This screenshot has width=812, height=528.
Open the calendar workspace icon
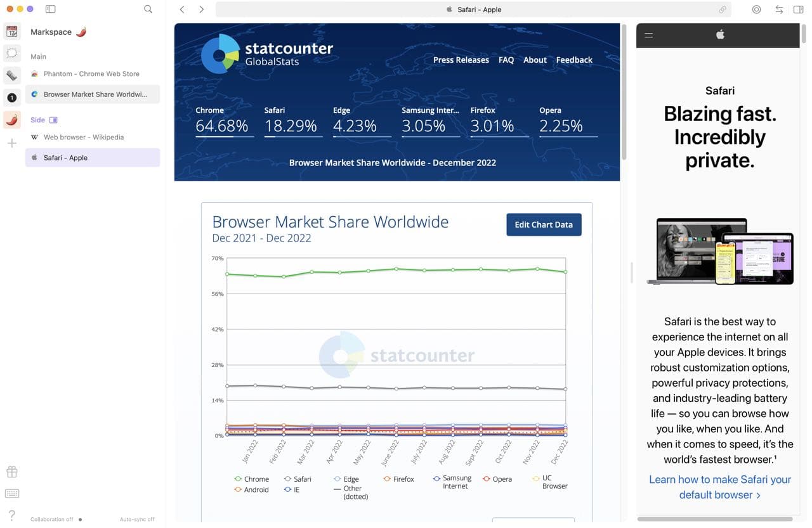coord(11,32)
